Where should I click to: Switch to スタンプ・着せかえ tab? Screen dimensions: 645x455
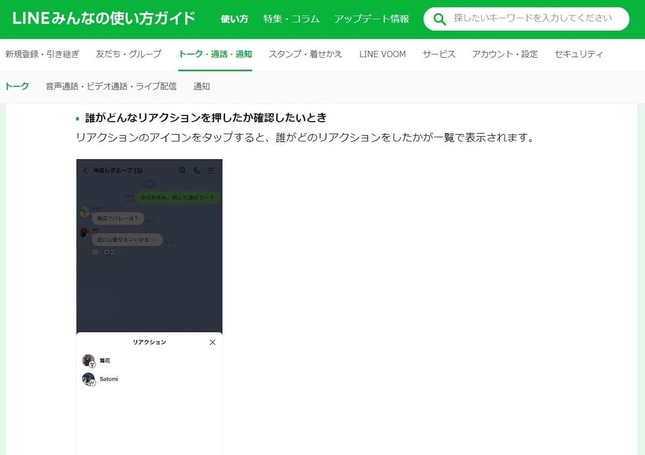305,54
